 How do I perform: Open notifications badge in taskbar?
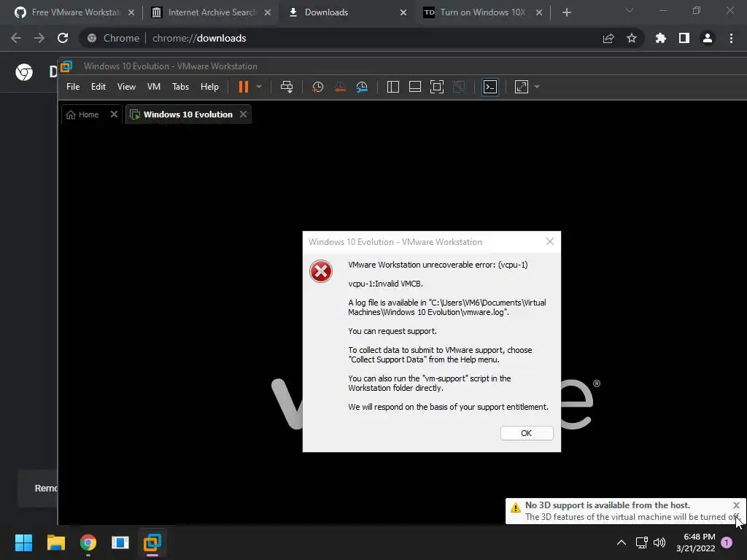tap(727, 542)
